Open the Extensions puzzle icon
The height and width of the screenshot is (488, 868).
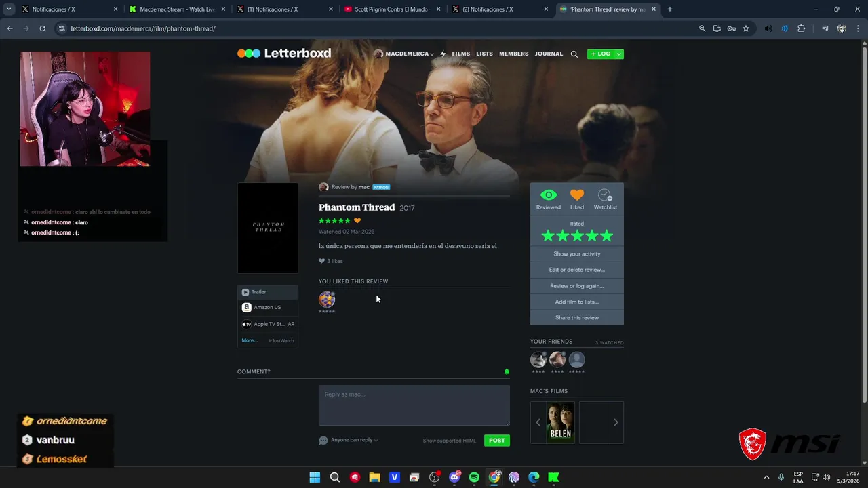(x=802, y=28)
